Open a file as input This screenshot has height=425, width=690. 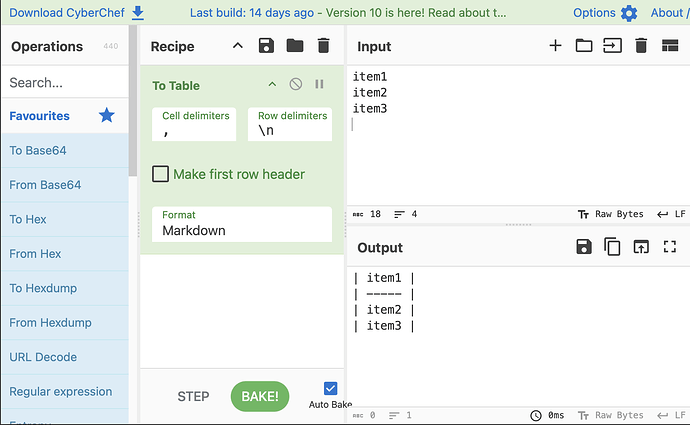pyautogui.click(x=613, y=45)
